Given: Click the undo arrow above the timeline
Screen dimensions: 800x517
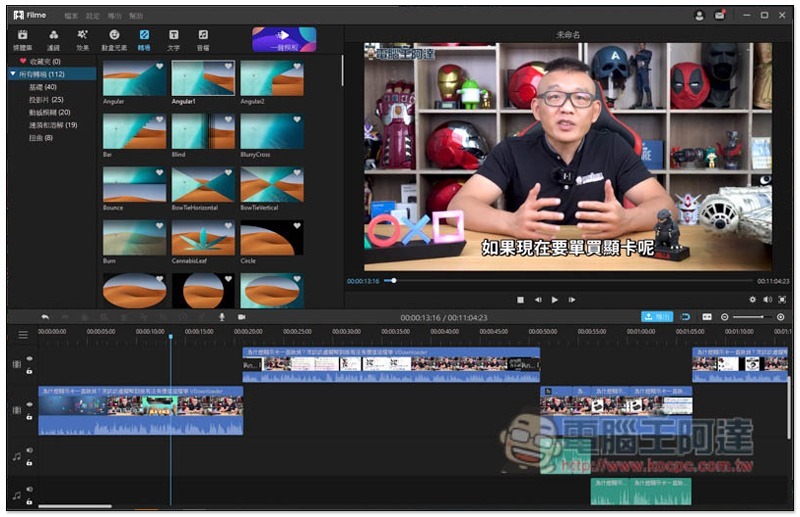Looking at the screenshot, I should coord(45,317).
